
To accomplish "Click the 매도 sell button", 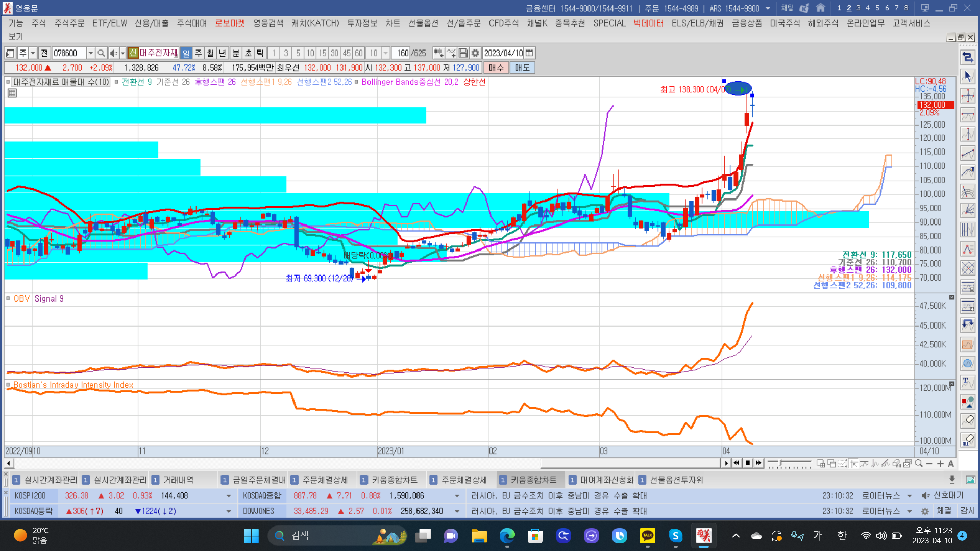I will click(522, 68).
